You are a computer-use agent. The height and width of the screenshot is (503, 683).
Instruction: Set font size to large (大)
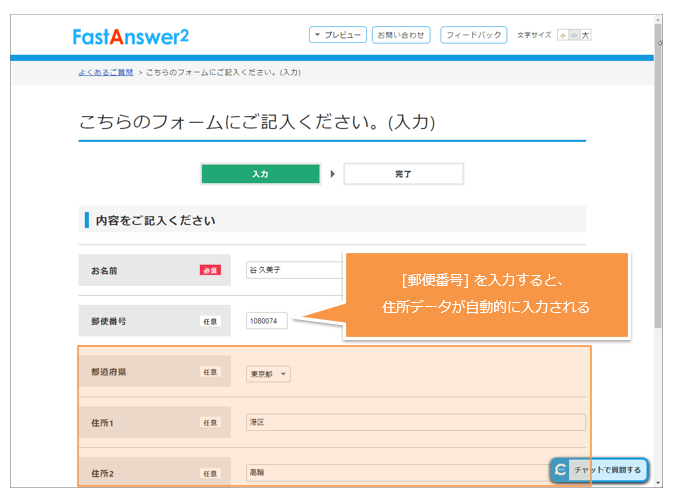tap(586, 35)
